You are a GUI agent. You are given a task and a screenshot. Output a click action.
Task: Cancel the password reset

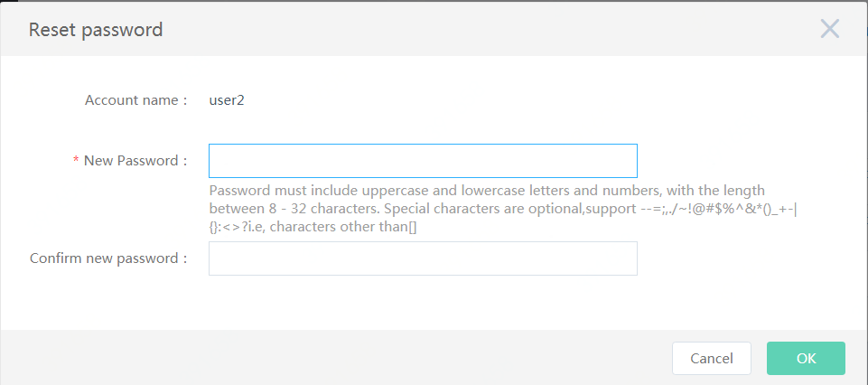coord(712,359)
